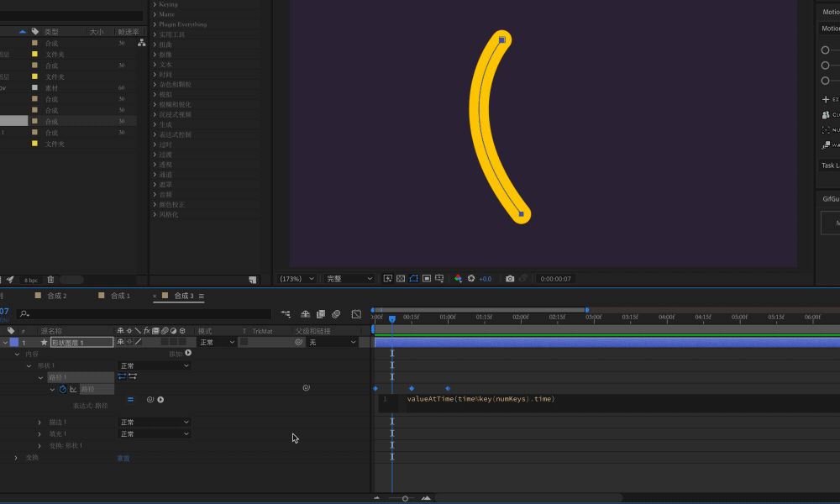Open the graph editor in timeline
This screenshot has width=840, height=504.
tap(356, 314)
